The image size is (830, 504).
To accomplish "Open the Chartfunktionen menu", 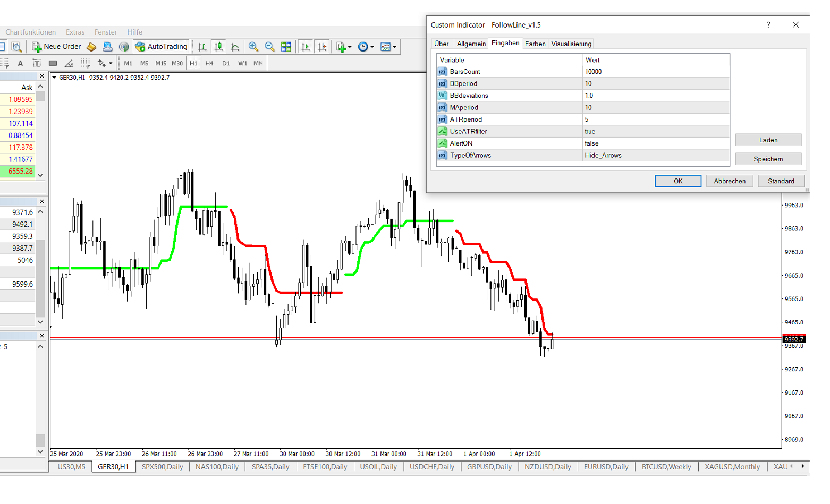I will tap(30, 32).
